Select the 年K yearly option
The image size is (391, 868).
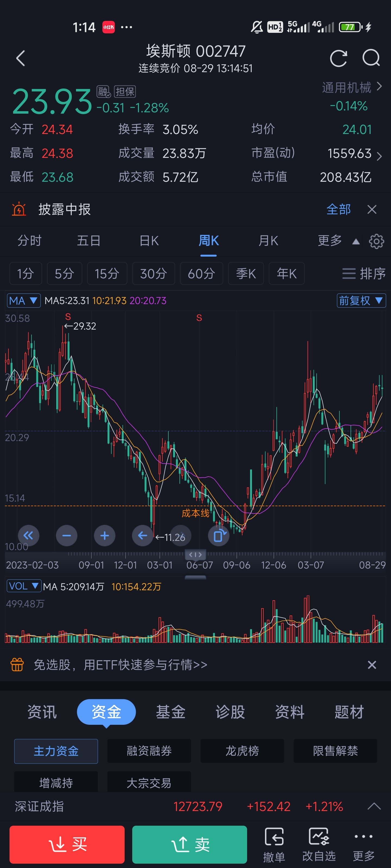(x=287, y=273)
